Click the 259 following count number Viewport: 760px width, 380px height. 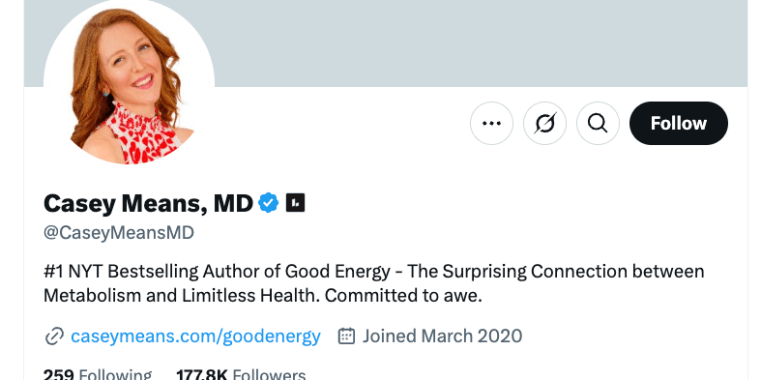59,375
